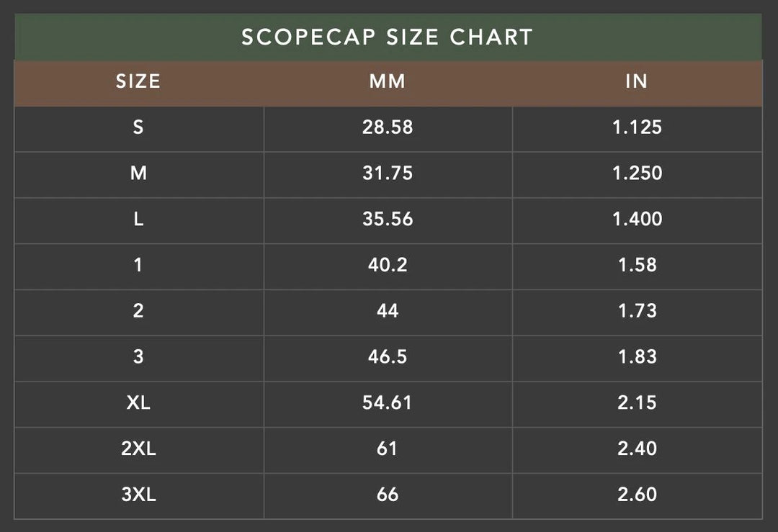Click the size S cell
This screenshot has height=532, width=778.
click(138, 127)
